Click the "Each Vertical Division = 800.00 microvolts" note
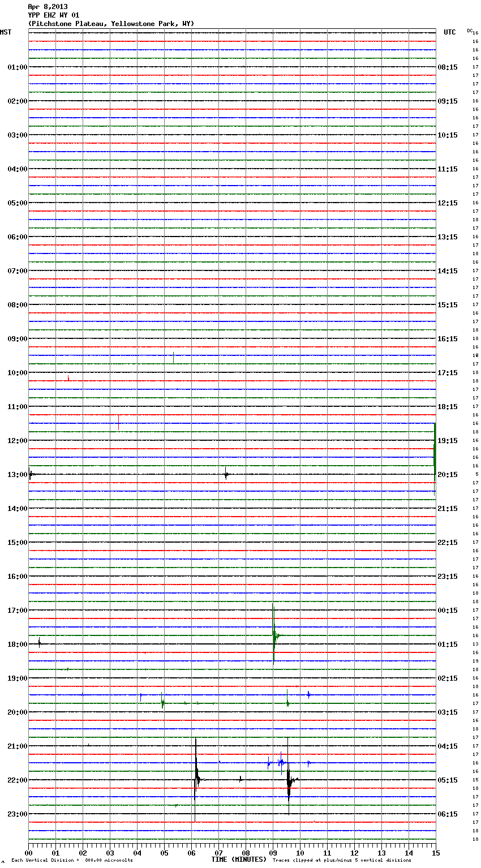Image resolution: width=481 pixels, height=868 pixels. (72, 861)
